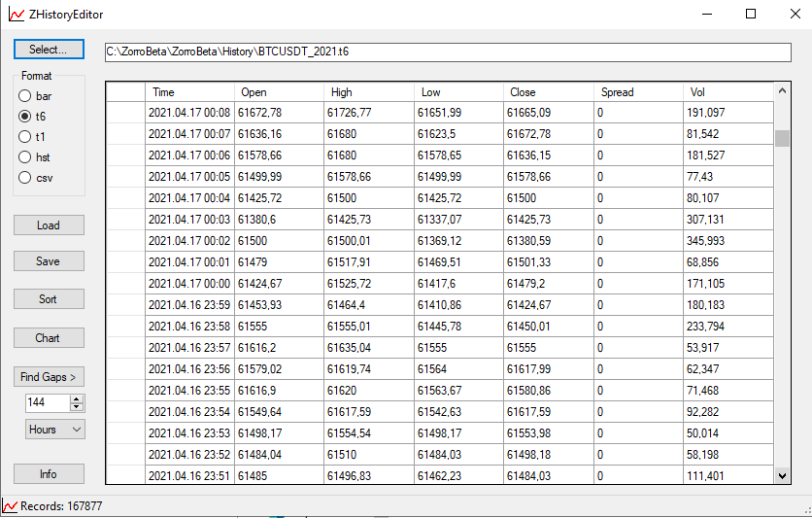Click the ZHistoryEditor app icon in title bar
812x518 pixels.
(16, 15)
